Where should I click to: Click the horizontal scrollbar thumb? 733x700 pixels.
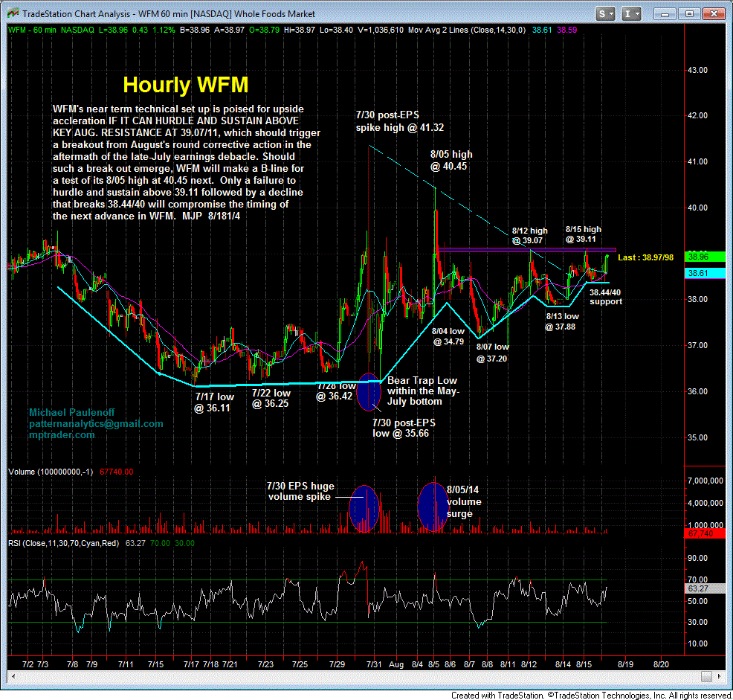[x=706, y=677]
